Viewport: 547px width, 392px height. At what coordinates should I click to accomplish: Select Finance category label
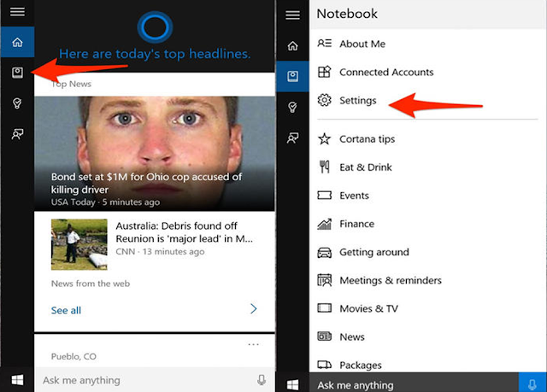[x=356, y=224]
